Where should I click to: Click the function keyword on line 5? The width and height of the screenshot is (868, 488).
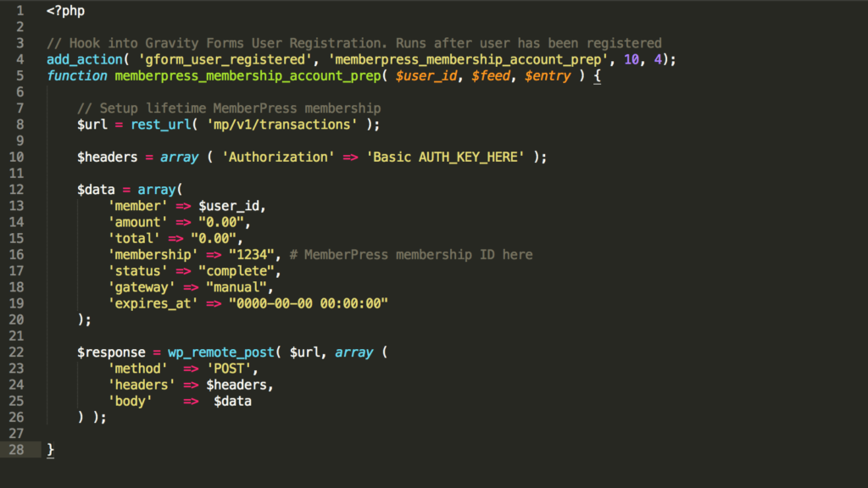[77, 75]
